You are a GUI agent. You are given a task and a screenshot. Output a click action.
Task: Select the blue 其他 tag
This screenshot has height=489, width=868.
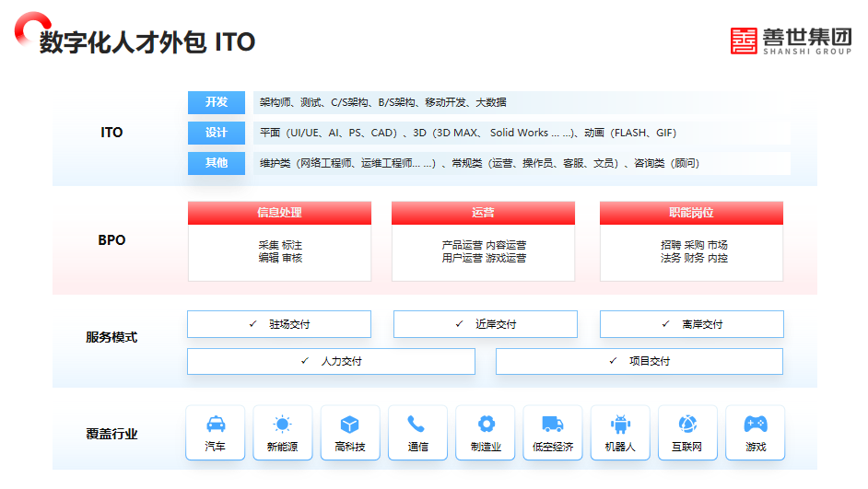point(217,163)
